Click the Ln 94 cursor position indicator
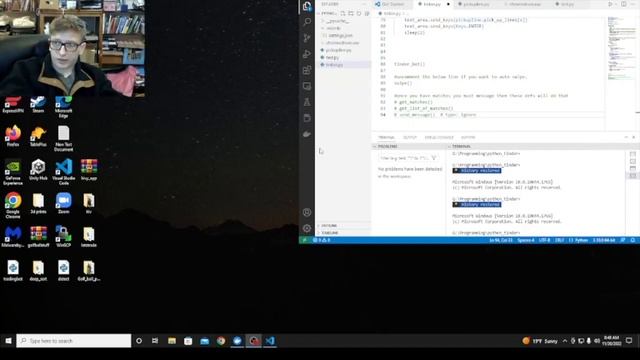This screenshot has width=640, height=360. click(501, 240)
